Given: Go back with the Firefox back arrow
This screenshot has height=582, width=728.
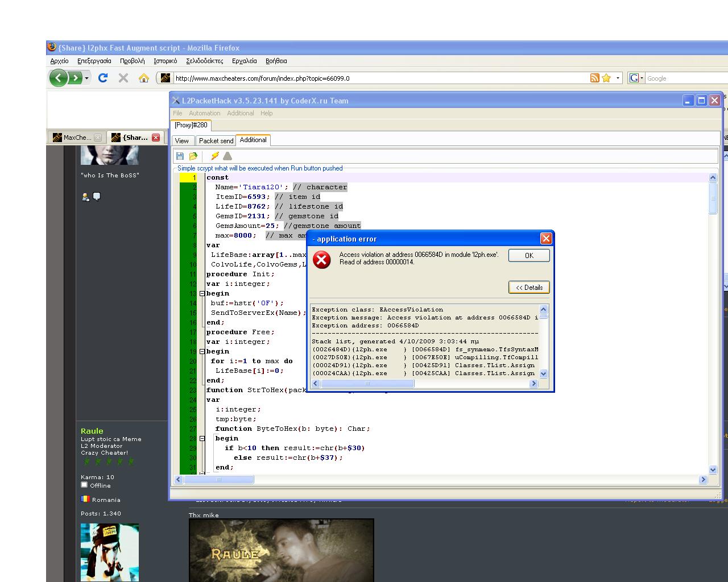Looking at the screenshot, I should tap(58, 78).
